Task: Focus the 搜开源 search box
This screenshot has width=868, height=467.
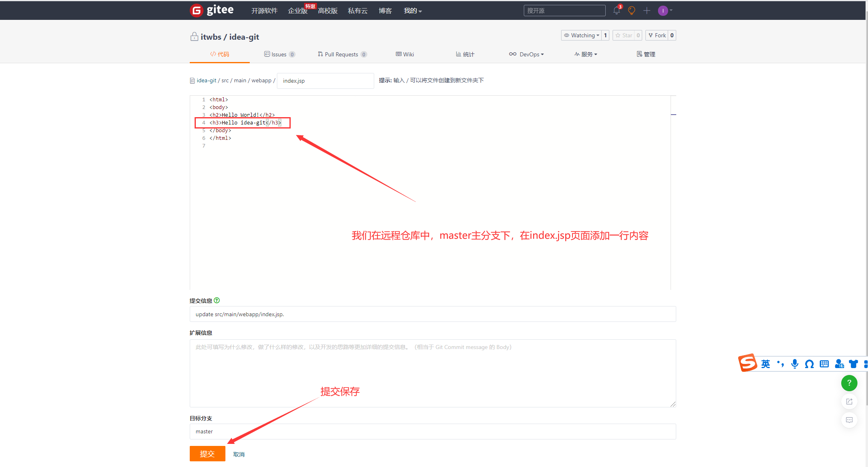Action: coord(564,11)
